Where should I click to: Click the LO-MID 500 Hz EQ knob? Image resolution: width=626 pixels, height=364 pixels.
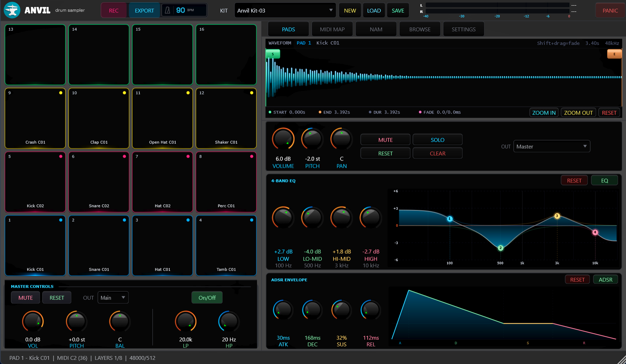tap(312, 218)
